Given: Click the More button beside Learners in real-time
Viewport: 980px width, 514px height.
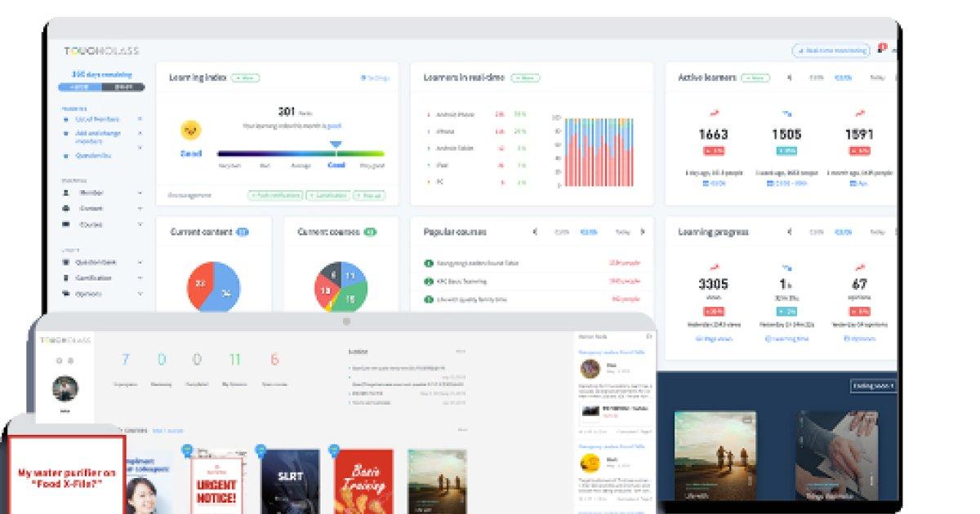Looking at the screenshot, I should pos(525,78).
